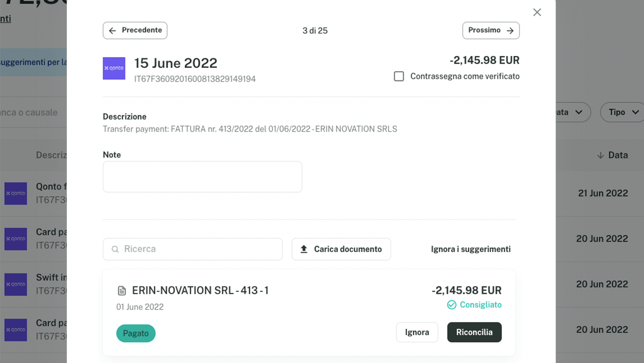Focus the Note text field
Viewport: 644px width, 363px height.
click(202, 177)
